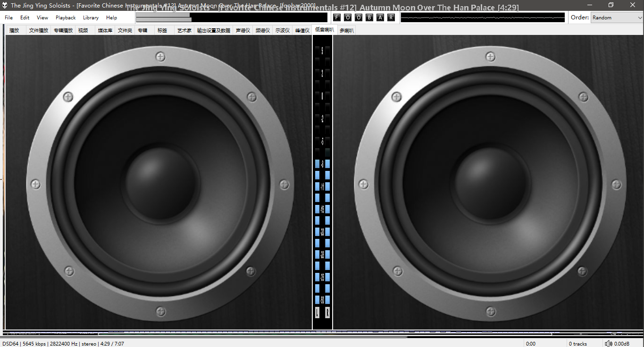Open the 输出设置及数据 tab
644x347 pixels.
[213, 30]
